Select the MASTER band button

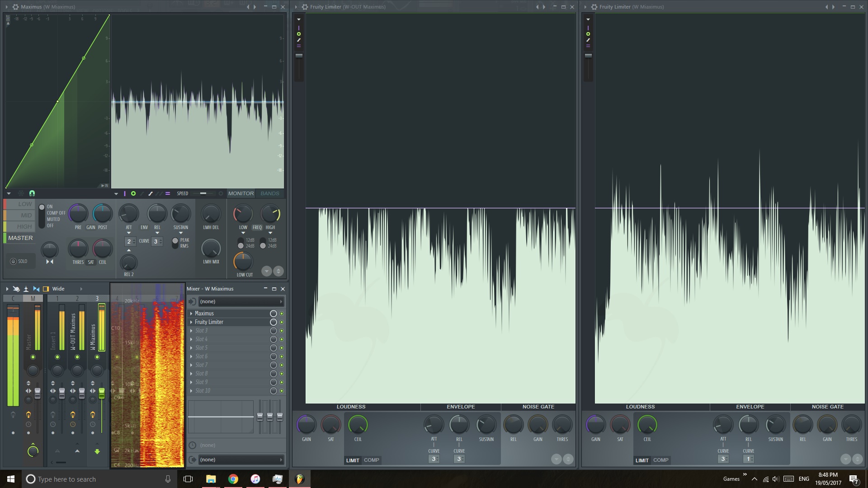click(20, 238)
